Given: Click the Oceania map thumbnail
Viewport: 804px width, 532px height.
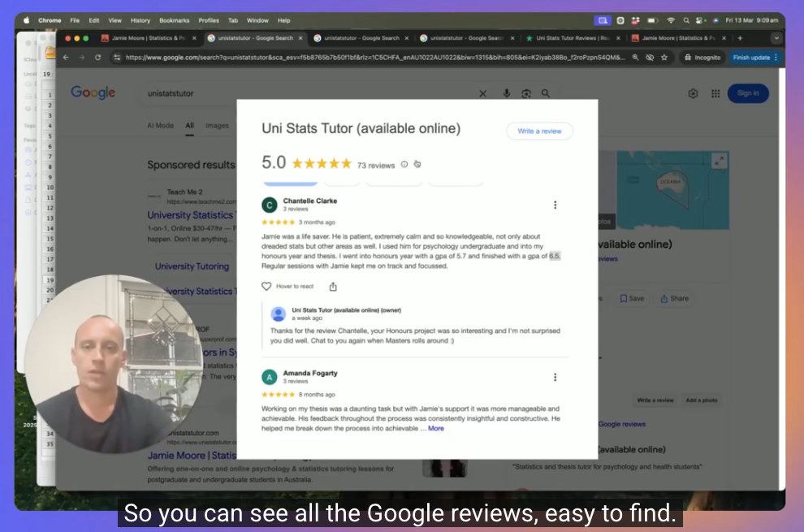Looking at the screenshot, I should point(672,190).
